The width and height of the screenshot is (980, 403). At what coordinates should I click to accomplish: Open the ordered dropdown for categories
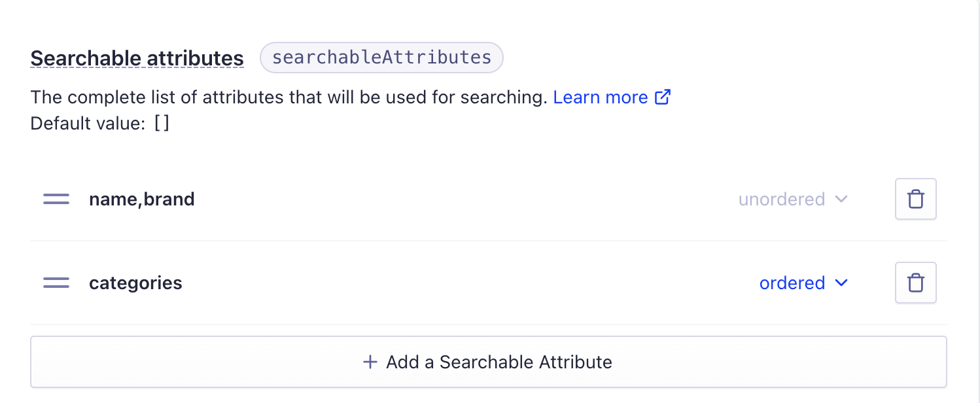pos(803,283)
